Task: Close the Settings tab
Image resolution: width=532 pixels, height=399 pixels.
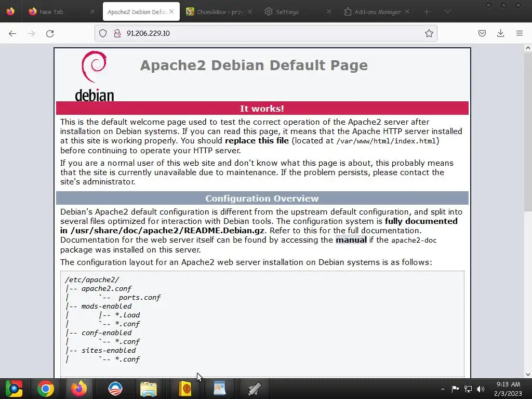Action: pyautogui.click(x=328, y=12)
